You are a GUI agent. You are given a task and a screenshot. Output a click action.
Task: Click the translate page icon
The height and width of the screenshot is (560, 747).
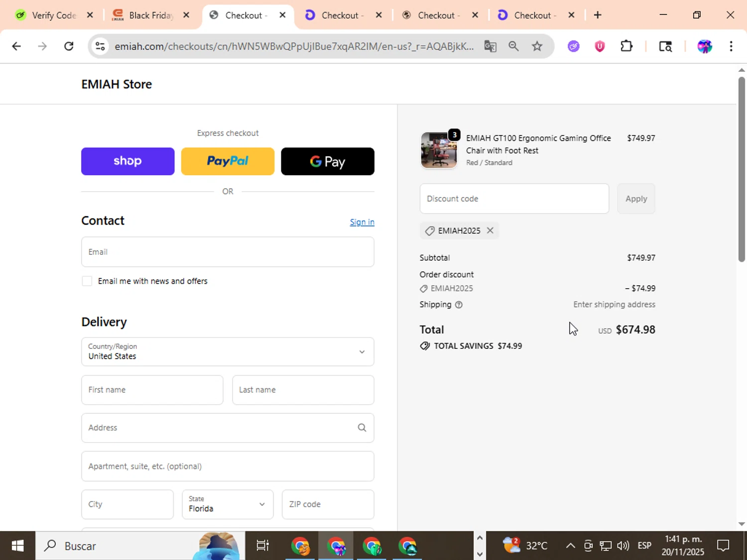[x=490, y=46]
